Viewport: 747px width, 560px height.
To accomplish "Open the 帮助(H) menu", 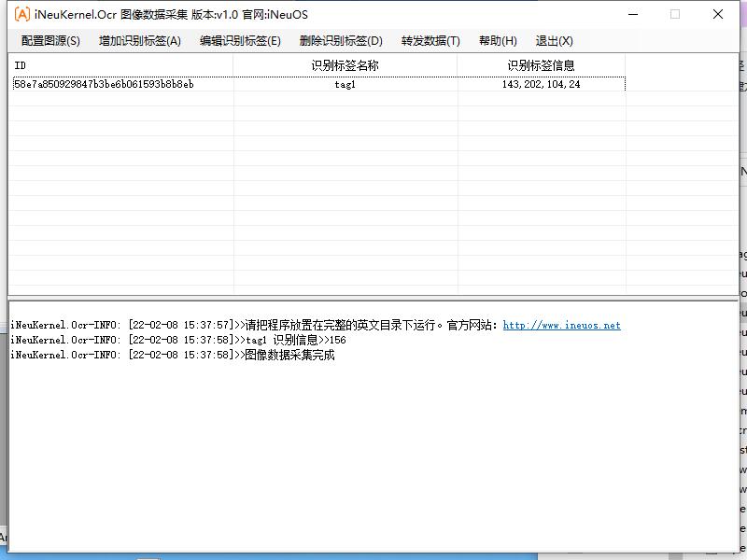I will coord(498,41).
